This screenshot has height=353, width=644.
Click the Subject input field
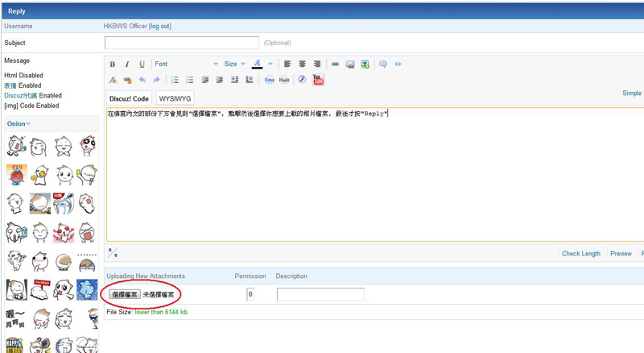click(x=182, y=43)
